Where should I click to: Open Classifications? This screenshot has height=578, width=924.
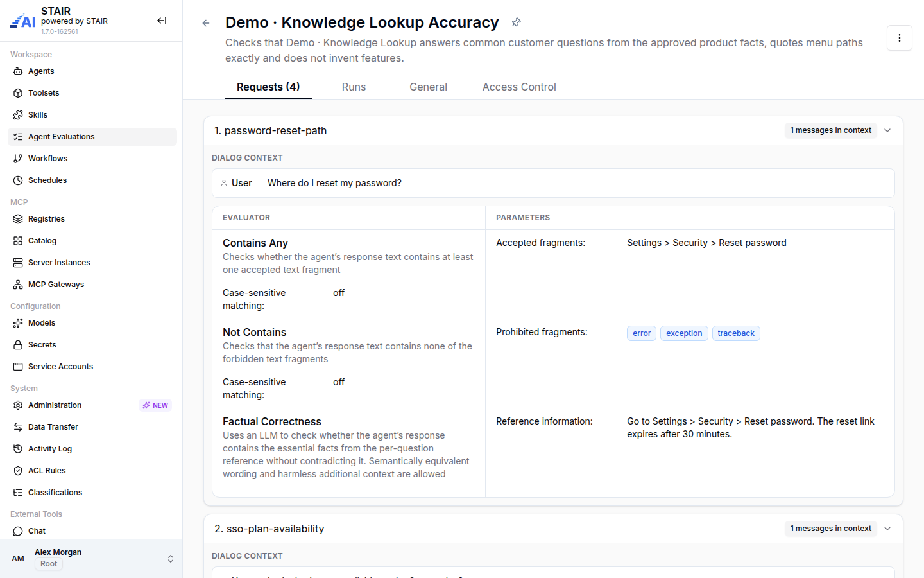92,493
